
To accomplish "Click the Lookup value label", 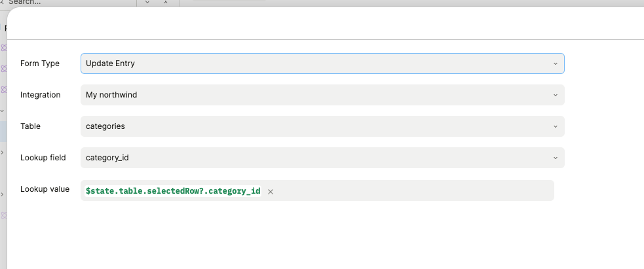I will pyautogui.click(x=45, y=189).
